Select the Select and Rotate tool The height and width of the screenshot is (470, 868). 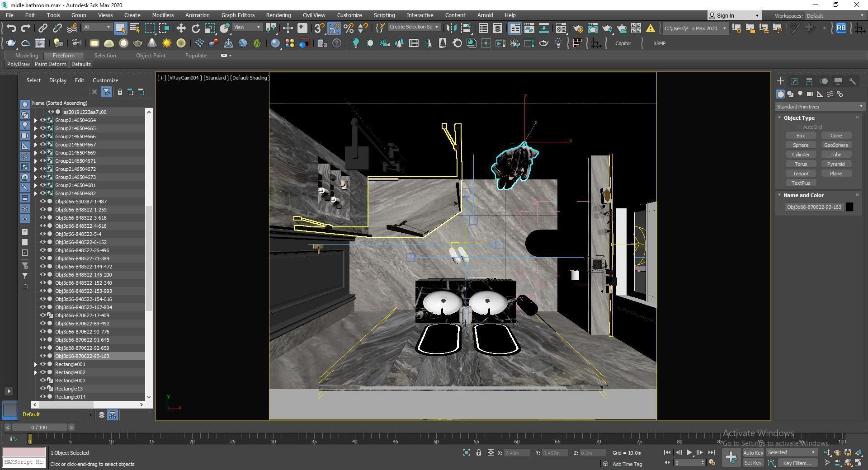[x=195, y=28]
